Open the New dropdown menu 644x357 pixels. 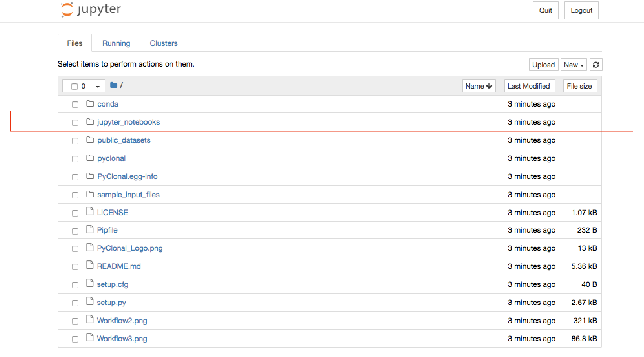(574, 65)
